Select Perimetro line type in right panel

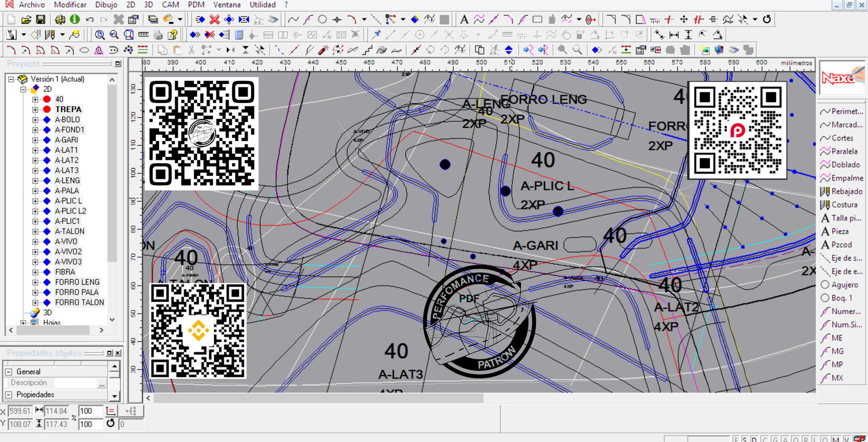tap(842, 112)
